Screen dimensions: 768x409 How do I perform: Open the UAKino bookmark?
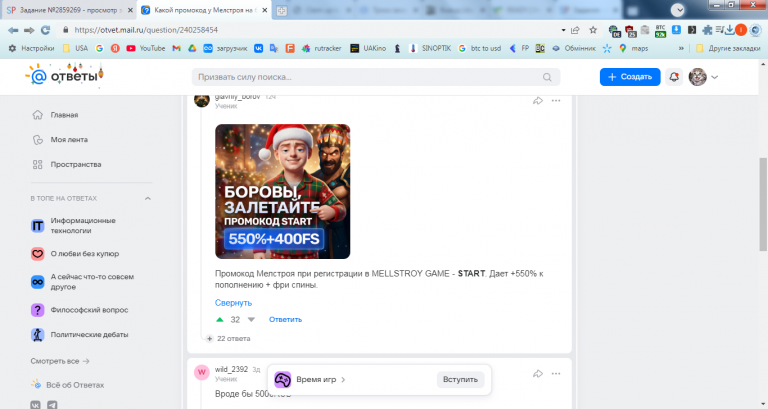(x=368, y=48)
